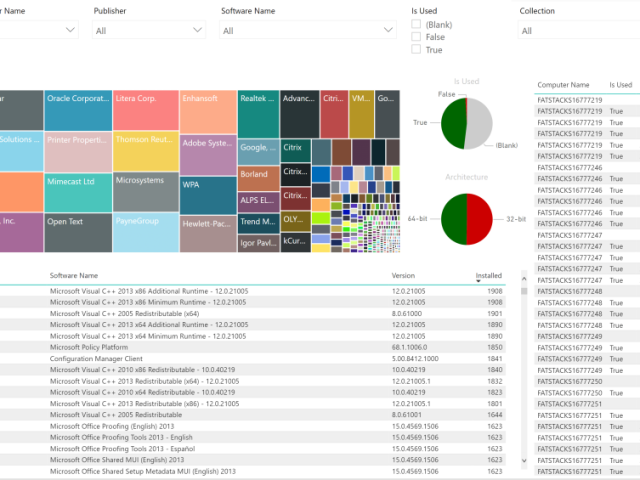Check the True Is Used checkbox
This screenshot has width=640, height=480.
point(416,49)
